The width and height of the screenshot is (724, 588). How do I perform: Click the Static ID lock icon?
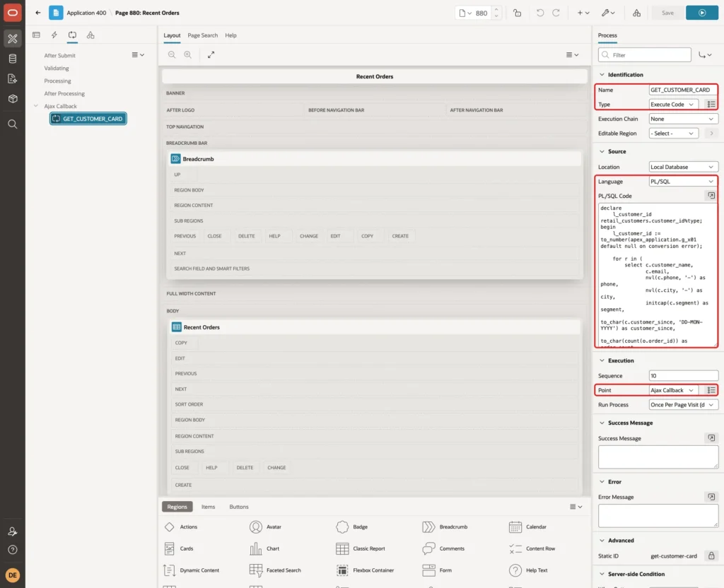click(711, 555)
